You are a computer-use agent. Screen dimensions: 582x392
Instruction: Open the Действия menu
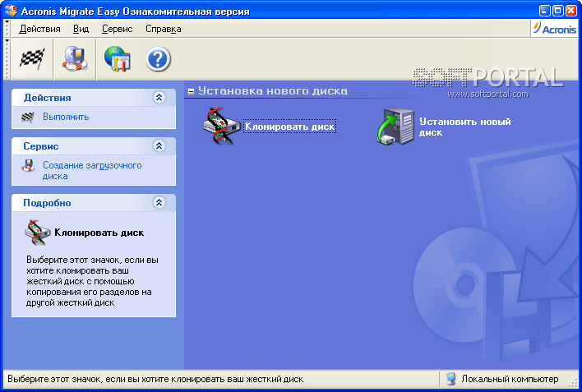pos(39,29)
